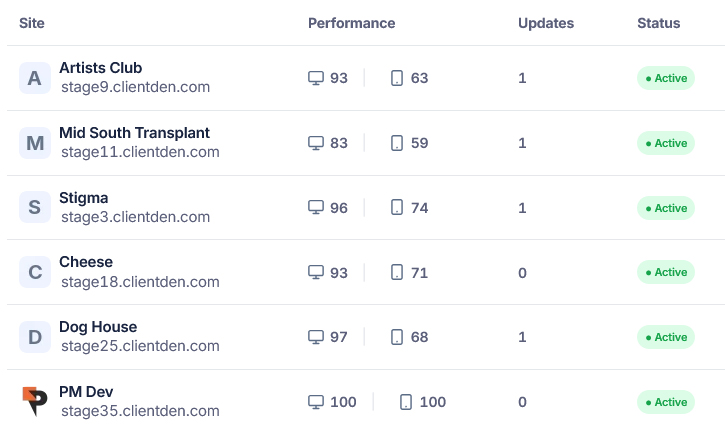Click the Status column header
Viewport: 725px width, 430px height.
tap(658, 23)
